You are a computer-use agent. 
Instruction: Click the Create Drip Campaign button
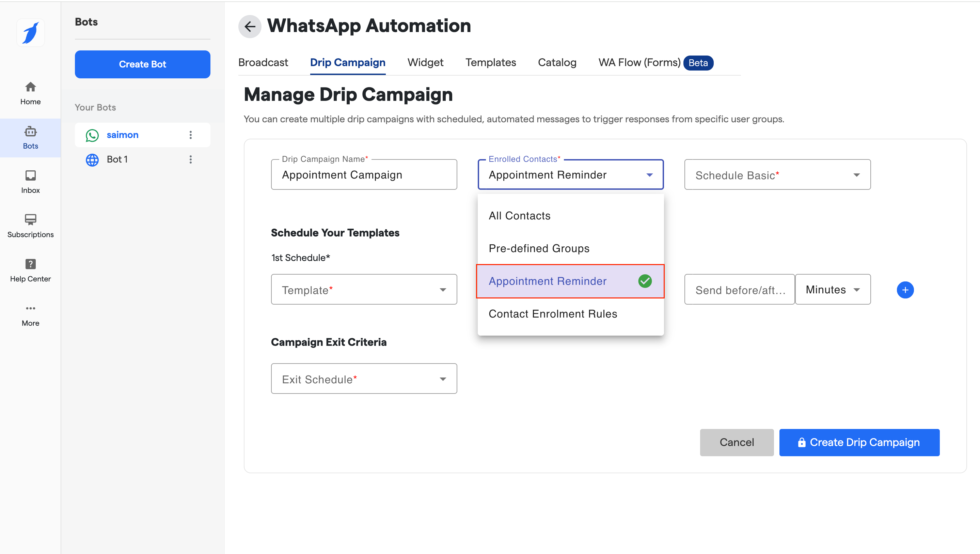[859, 442]
